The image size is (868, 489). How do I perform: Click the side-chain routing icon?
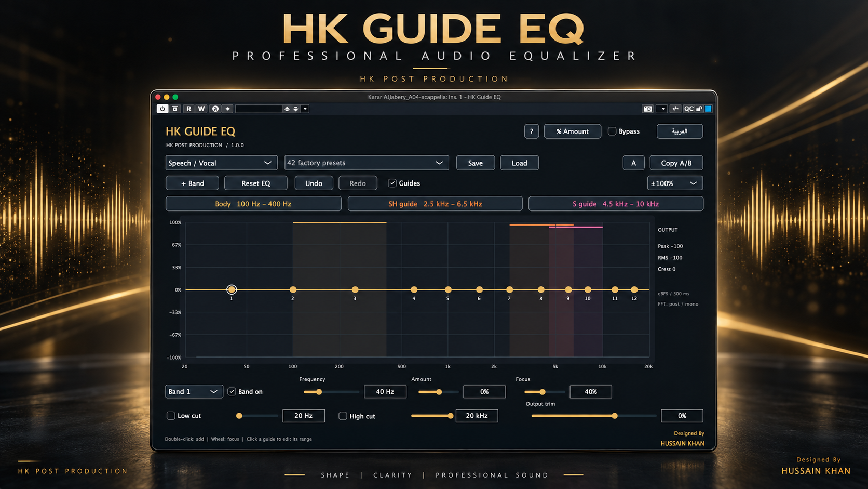pos(675,109)
